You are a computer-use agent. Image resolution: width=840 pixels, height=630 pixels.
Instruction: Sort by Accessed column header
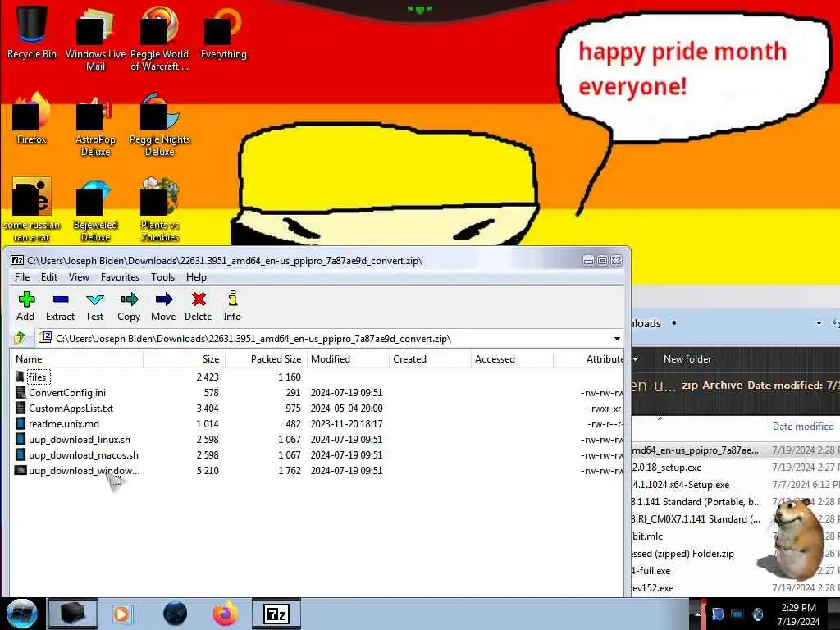pyautogui.click(x=512, y=359)
